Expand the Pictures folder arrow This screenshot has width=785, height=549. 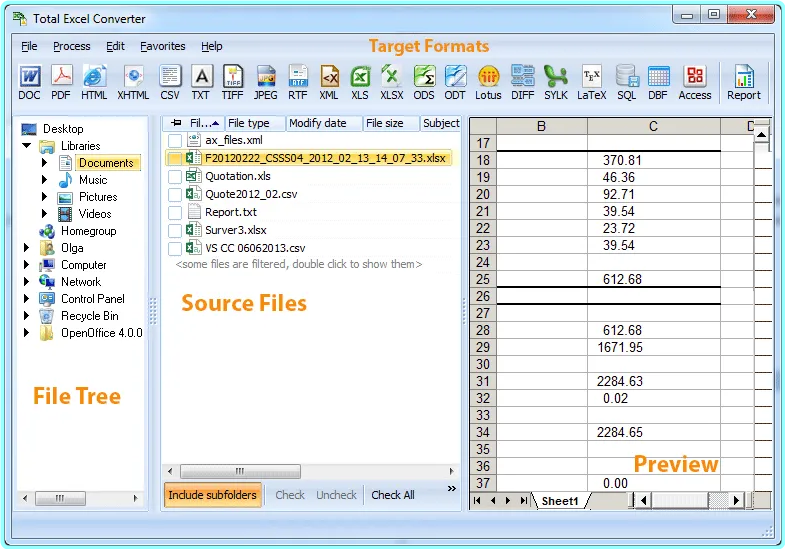click(x=44, y=197)
